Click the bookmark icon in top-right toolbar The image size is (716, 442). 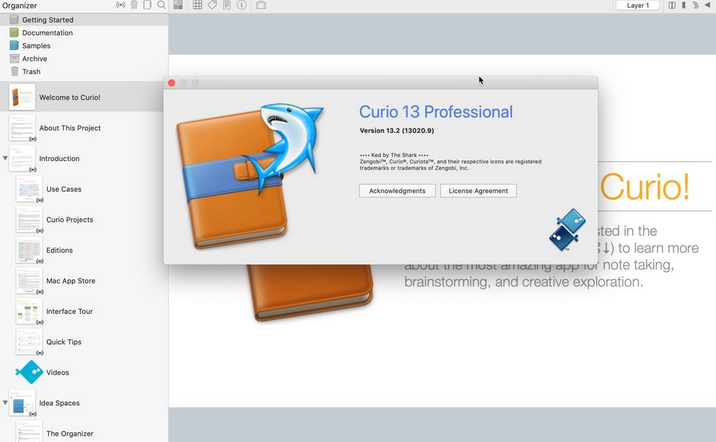[x=684, y=5]
